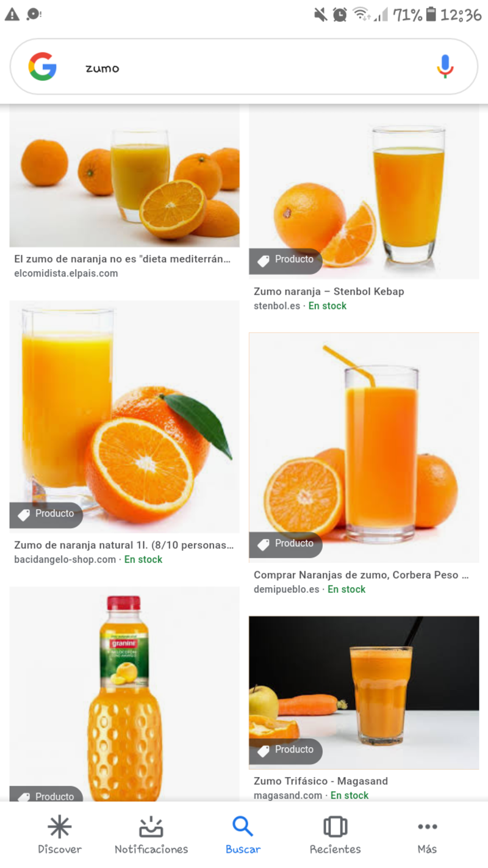The height and width of the screenshot is (868, 488).
Task: Tap the Producto tag on Magasand image
Action: pyautogui.click(x=285, y=750)
